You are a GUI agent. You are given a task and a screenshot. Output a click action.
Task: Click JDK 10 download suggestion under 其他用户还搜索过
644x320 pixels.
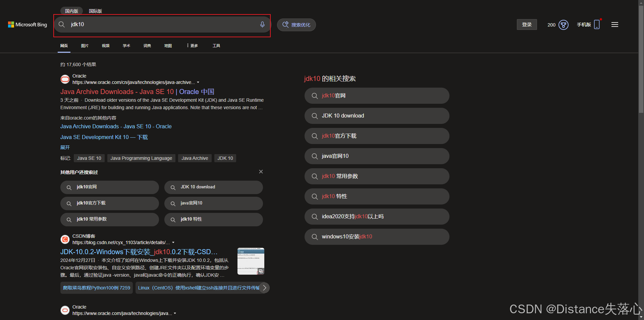[214, 187]
